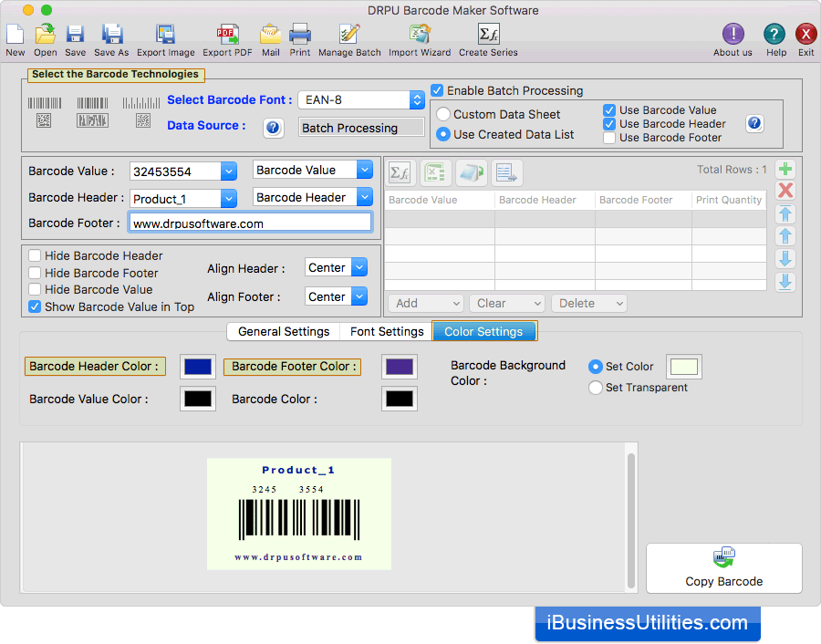Enable Use Barcode Footer checkbox
Screen dimensions: 821x644
click(x=609, y=138)
